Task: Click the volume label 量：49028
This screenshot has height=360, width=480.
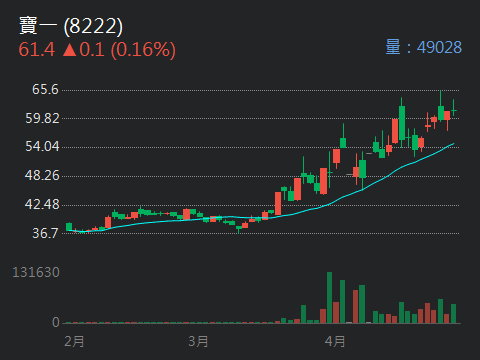Action: [423, 47]
